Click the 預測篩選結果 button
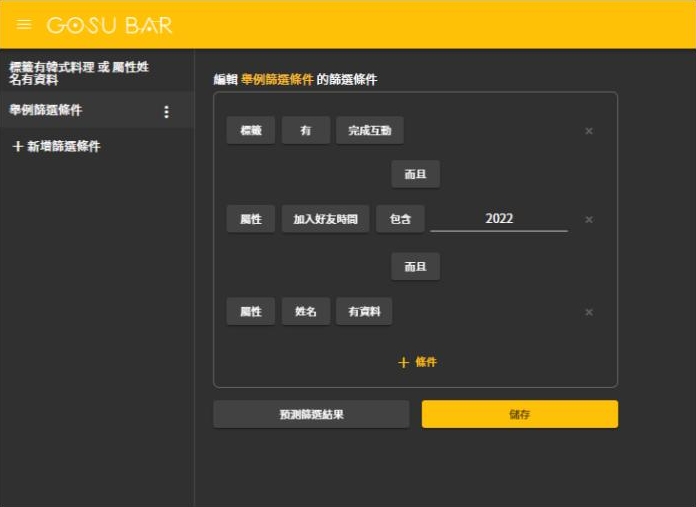 [x=311, y=414]
